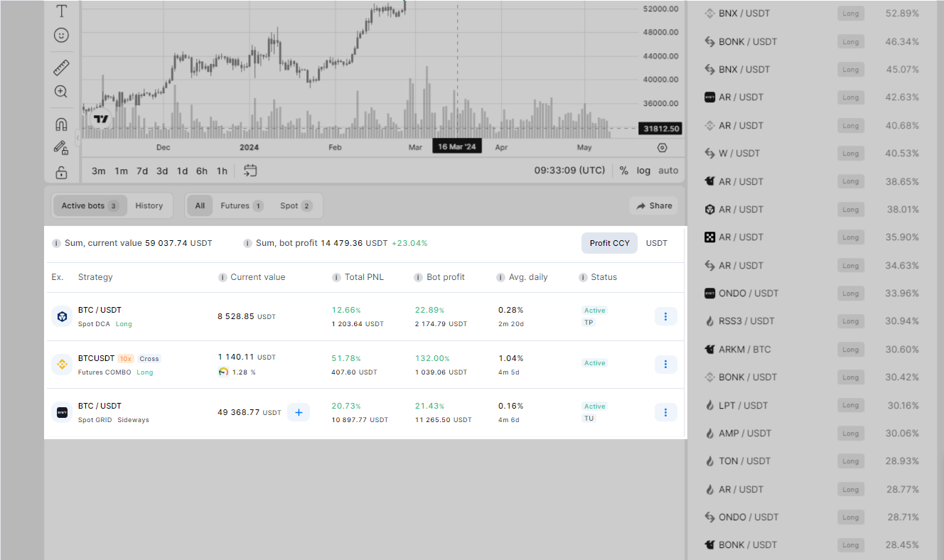
Task: Filter bots by Futures tab
Action: (x=241, y=206)
